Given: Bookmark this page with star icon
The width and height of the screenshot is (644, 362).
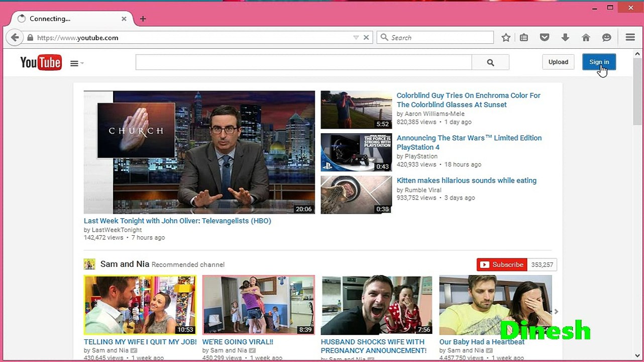Looking at the screenshot, I should pos(506,37).
